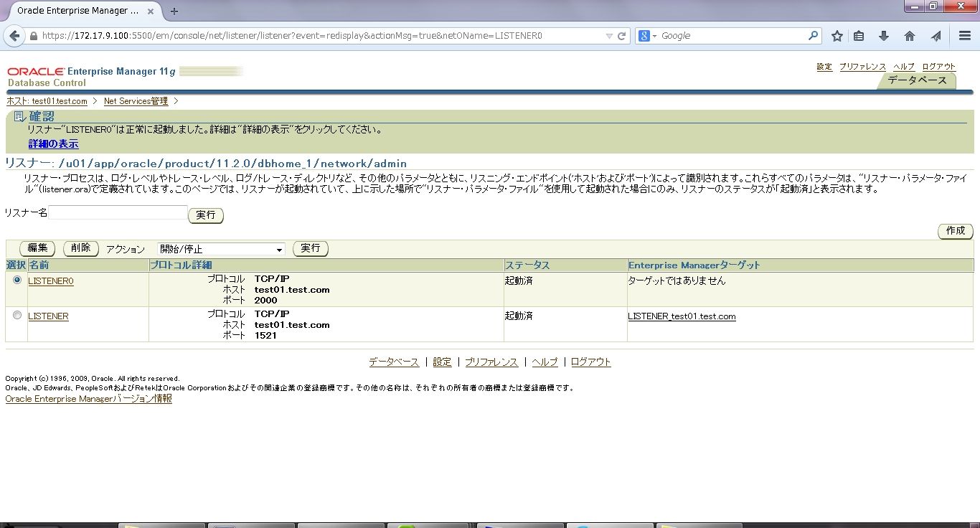Image resolution: width=980 pixels, height=528 pixels.
Task: Click the padlock site security icon
Action: (33, 36)
